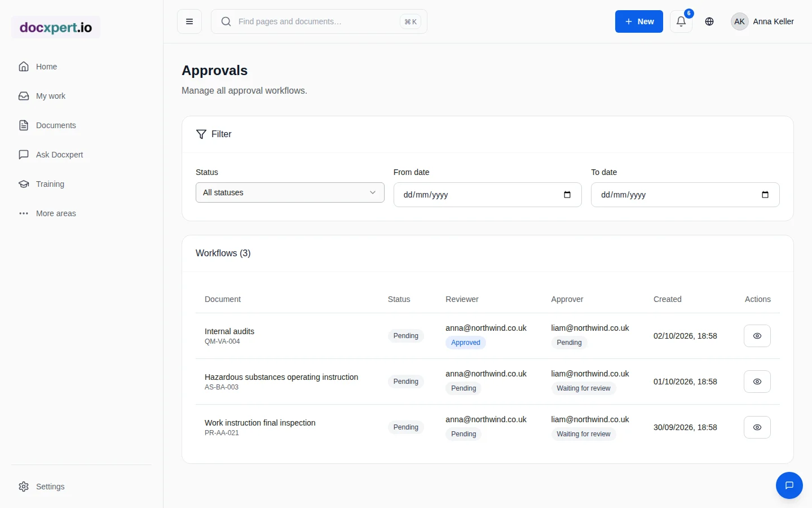Open the notifications bell
The image size is (812, 508).
(681, 21)
